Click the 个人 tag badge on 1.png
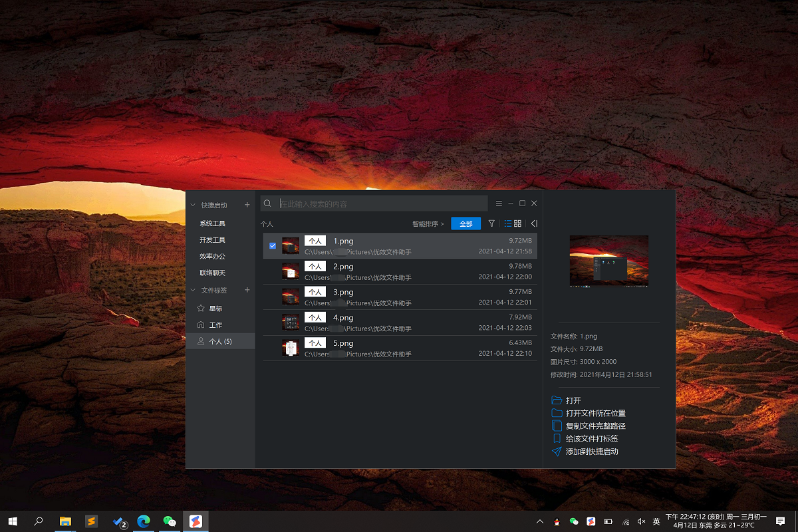The width and height of the screenshot is (798, 532). click(x=315, y=241)
